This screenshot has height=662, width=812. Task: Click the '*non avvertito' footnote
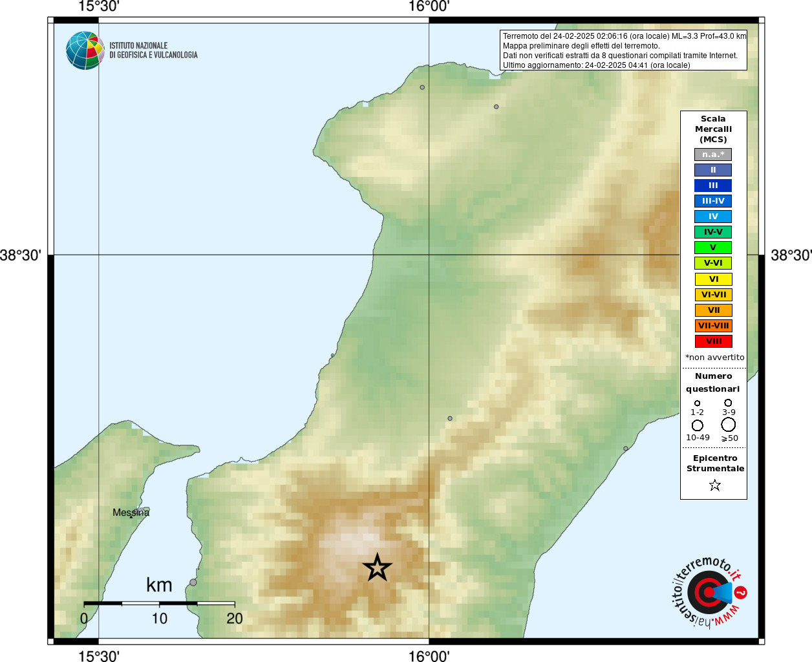click(714, 357)
